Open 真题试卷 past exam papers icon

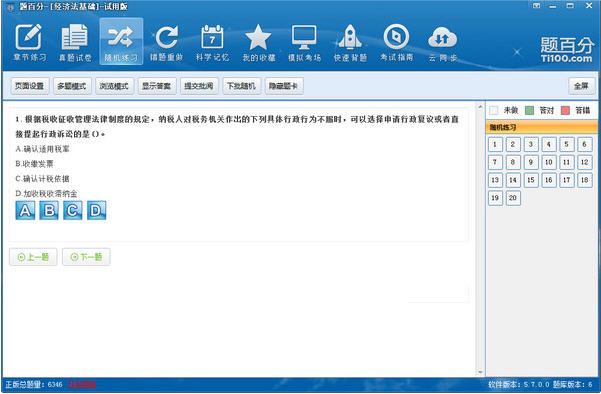pyautogui.click(x=75, y=42)
